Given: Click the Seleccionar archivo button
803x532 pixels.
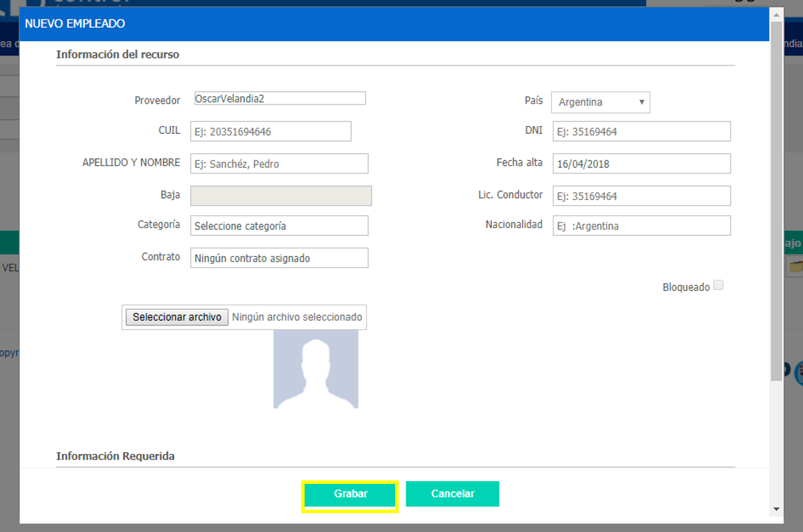Looking at the screenshot, I should click(177, 317).
